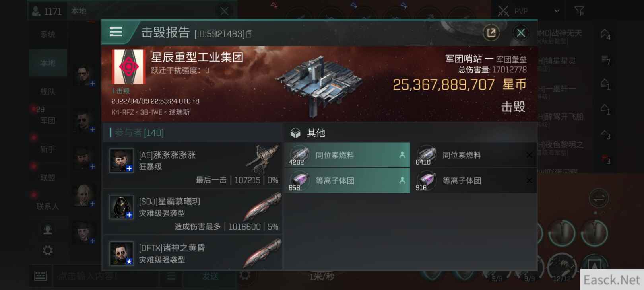Open the 军团 chat channel
The image size is (644, 290).
(x=48, y=121)
